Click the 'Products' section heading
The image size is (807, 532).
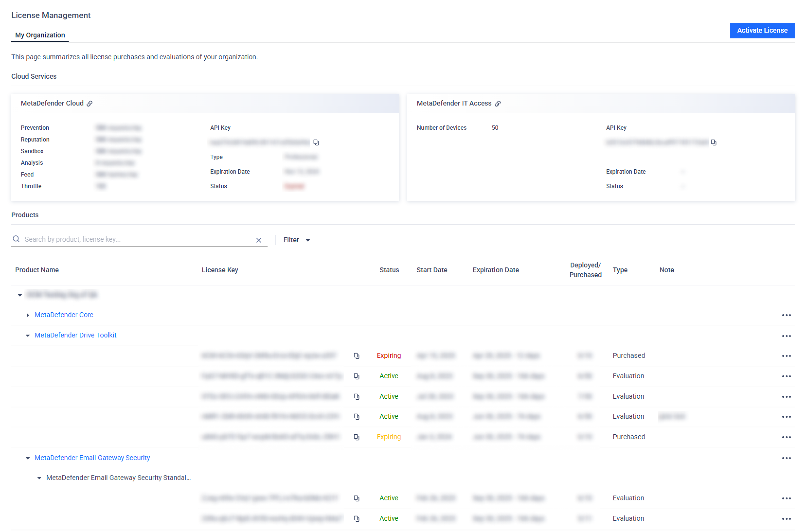[25, 215]
